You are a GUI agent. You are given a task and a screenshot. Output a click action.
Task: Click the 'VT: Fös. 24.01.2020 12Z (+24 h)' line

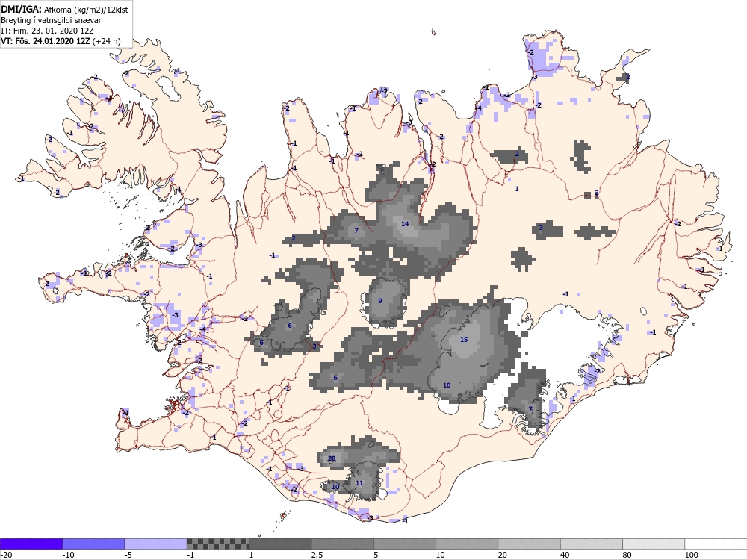[61, 41]
